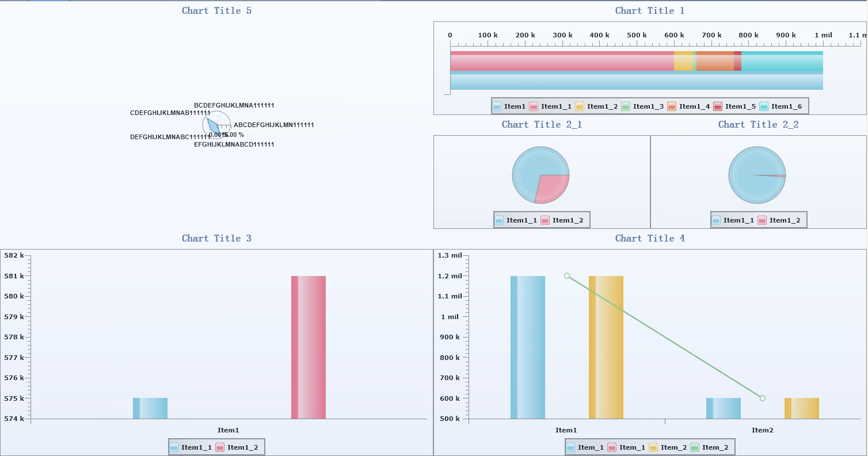Click the teal Item1_6 legend icon

(x=764, y=106)
